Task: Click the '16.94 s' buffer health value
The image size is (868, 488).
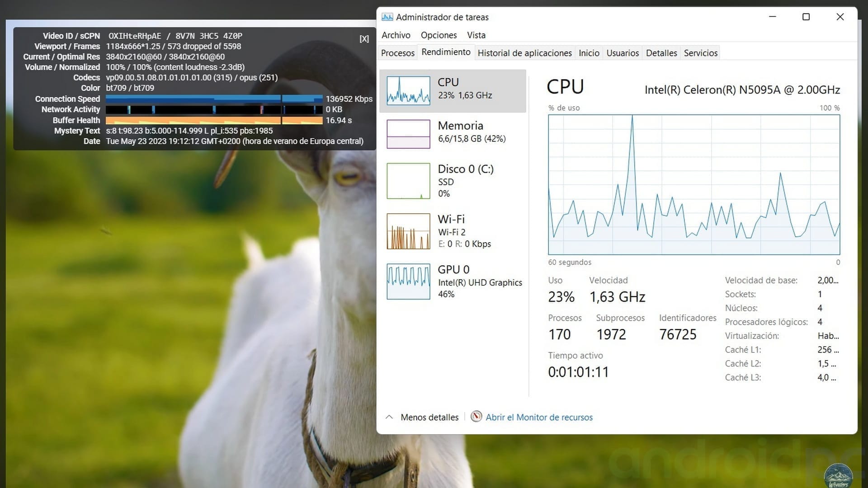Action: [339, 120]
